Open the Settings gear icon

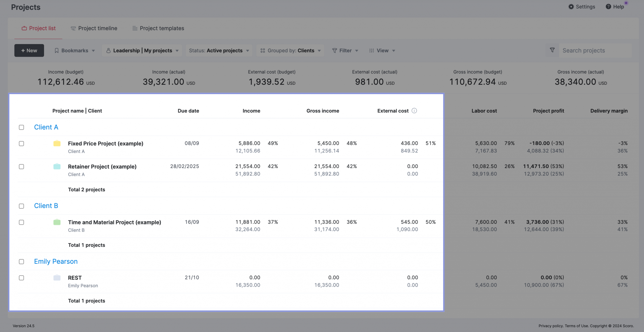[x=571, y=7]
